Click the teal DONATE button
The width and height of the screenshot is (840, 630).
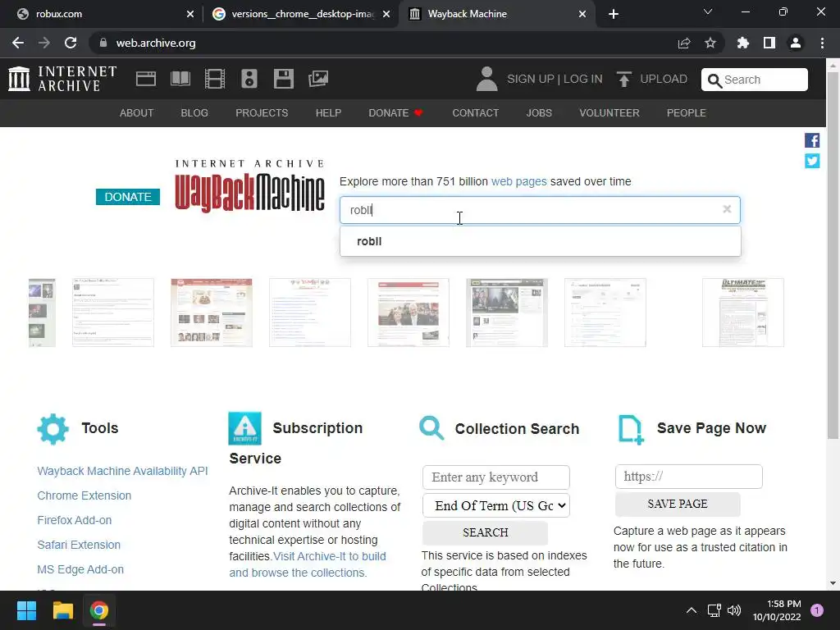(x=128, y=197)
